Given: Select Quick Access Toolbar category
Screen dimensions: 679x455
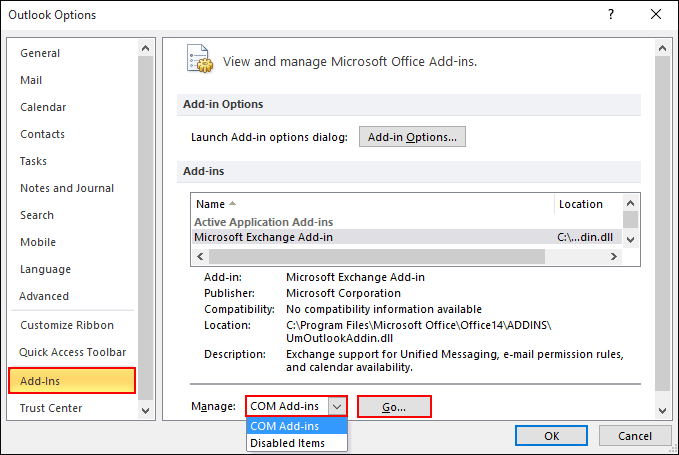Looking at the screenshot, I should (x=72, y=352).
